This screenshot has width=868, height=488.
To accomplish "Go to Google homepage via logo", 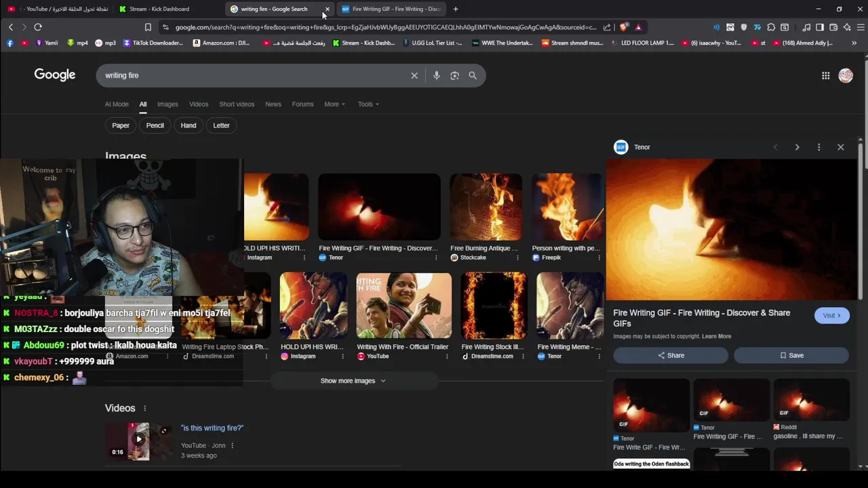I will pos(55,75).
